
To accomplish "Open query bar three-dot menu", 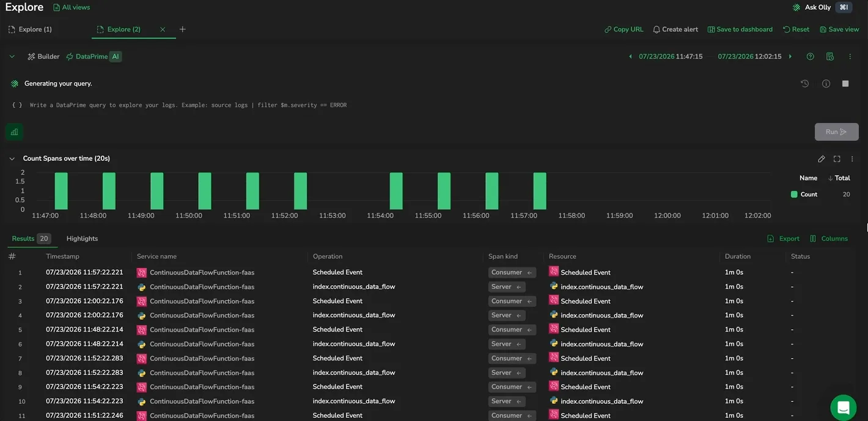I will click(x=850, y=56).
